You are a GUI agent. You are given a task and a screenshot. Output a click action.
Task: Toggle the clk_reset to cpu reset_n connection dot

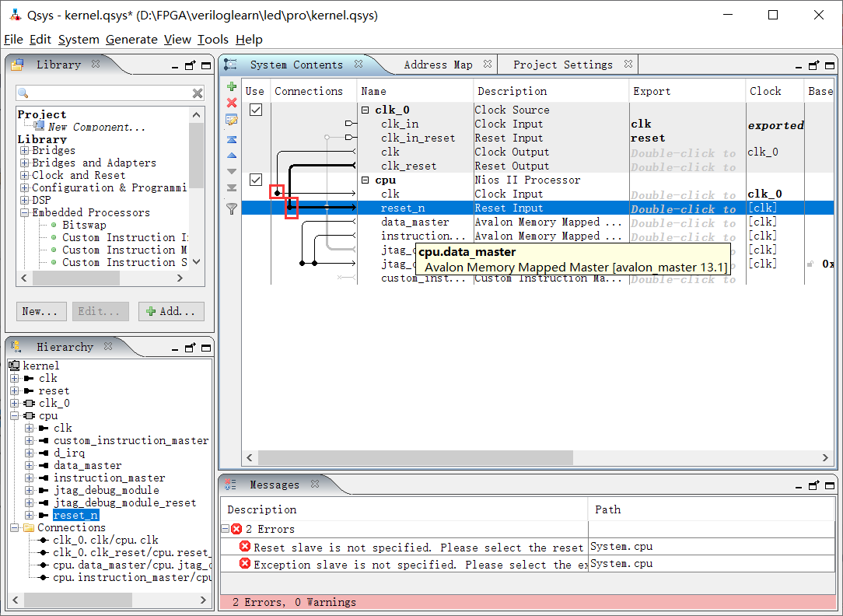click(290, 207)
